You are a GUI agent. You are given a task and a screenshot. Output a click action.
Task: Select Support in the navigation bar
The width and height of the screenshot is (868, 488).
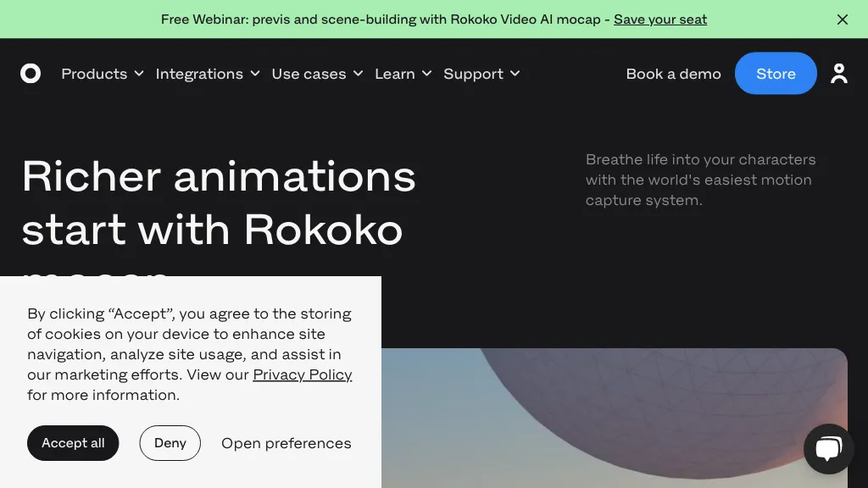473,74
